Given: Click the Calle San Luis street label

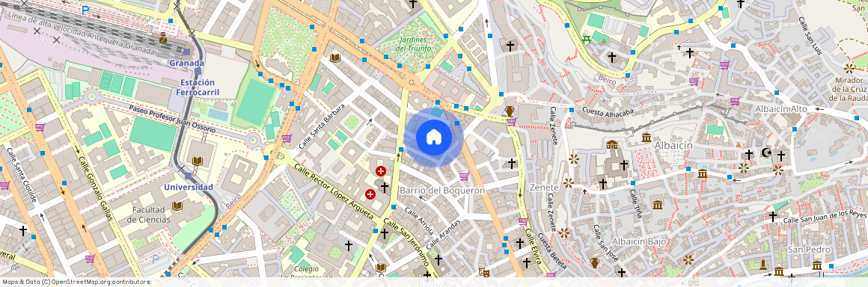Looking at the screenshot, I should tap(810, 36).
